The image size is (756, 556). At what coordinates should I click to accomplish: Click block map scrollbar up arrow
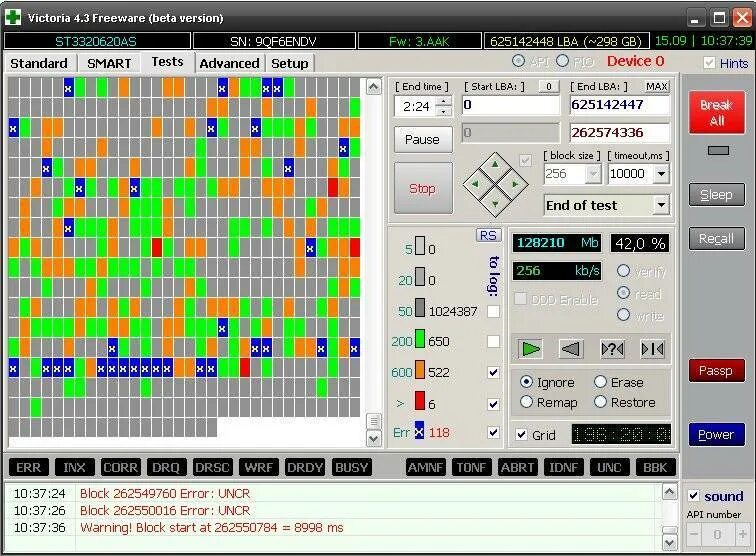[374, 87]
